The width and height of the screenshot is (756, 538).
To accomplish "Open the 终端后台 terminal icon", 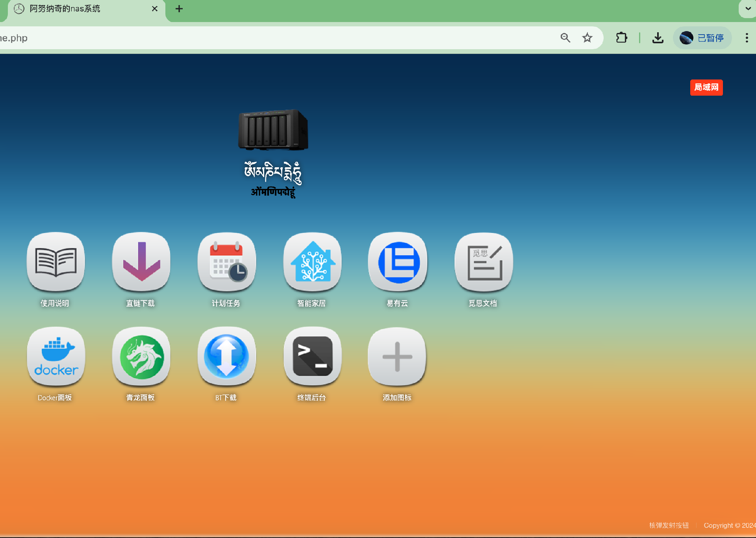I will (x=312, y=356).
